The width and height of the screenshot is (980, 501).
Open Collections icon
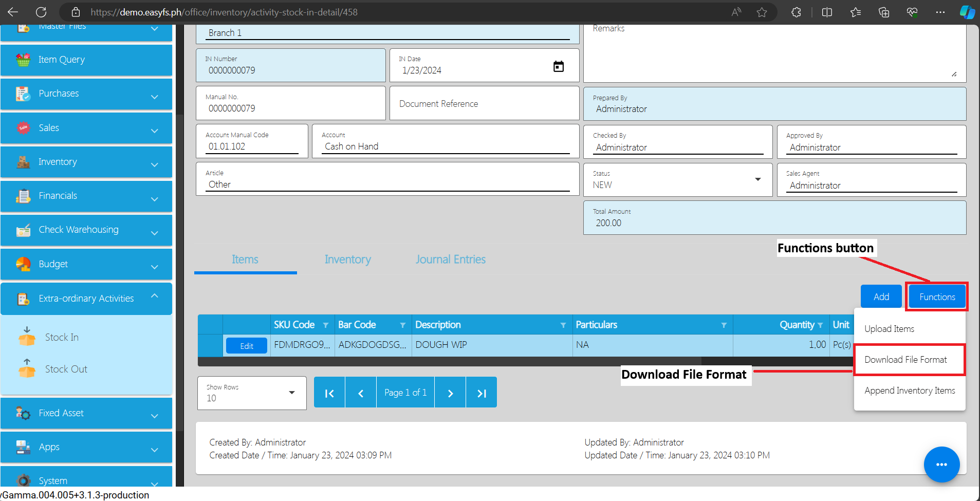[884, 12]
